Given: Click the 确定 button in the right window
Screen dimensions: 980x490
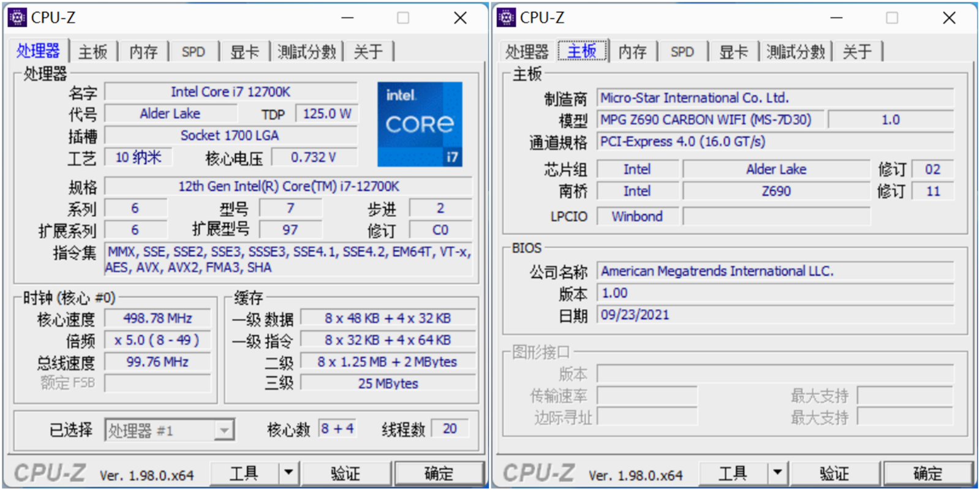Looking at the screenshot, I should click(x=928, y=473).
